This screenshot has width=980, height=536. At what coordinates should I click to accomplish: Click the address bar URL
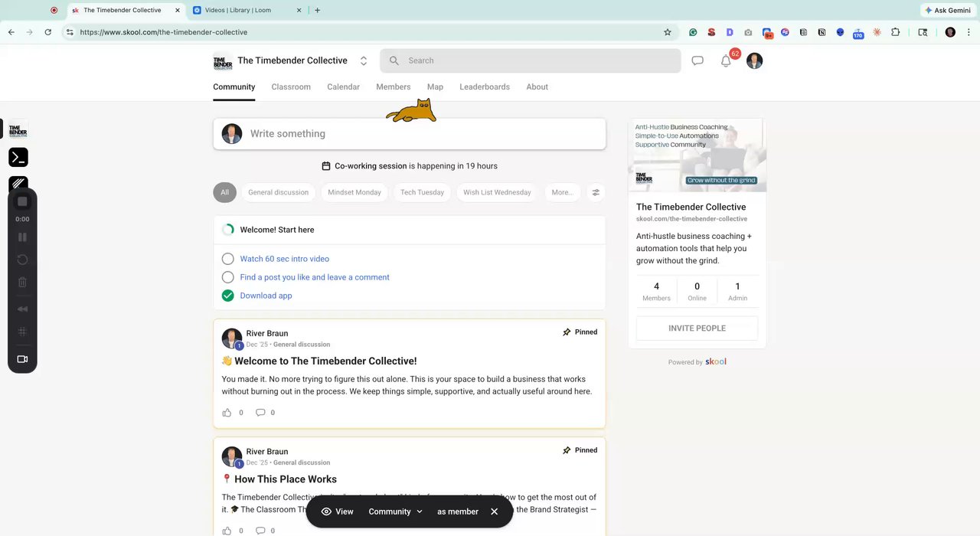point(164,32)
